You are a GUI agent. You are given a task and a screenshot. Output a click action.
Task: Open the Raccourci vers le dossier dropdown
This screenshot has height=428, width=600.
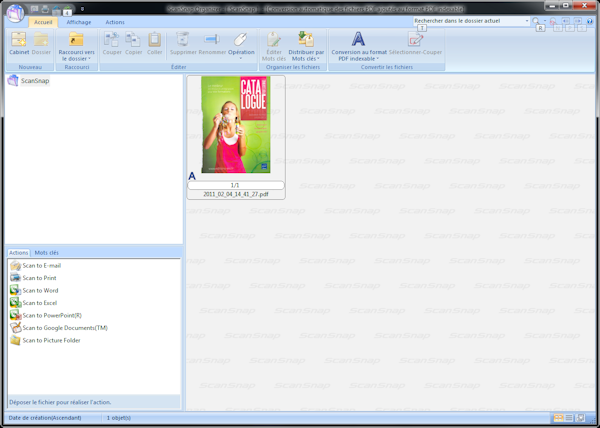coord(76,45)
